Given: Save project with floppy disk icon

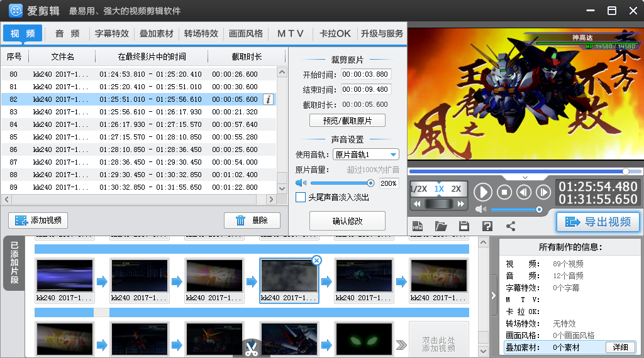Looking at the screenshot, I should tap(464, 226).
